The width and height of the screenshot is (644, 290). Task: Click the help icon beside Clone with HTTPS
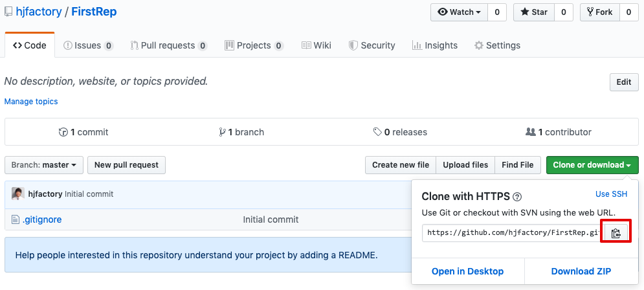(x=518, y=197)
